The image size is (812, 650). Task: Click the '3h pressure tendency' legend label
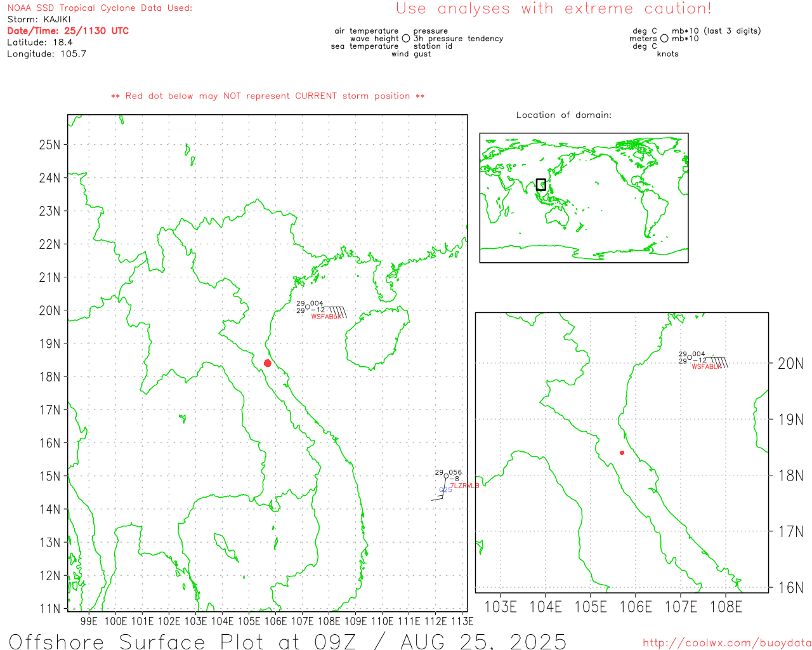pos(458,39)
